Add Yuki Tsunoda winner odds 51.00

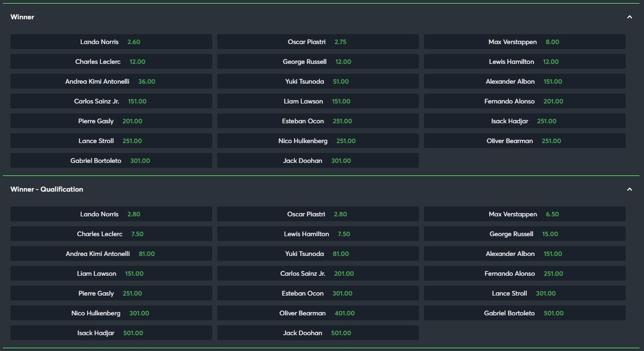pyautogui.click(x=318, y=82)
